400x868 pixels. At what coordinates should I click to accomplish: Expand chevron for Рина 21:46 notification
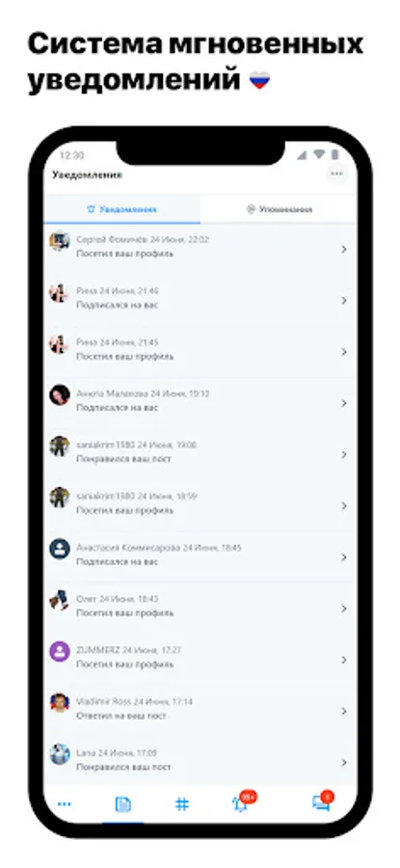[x=343, y=301]
